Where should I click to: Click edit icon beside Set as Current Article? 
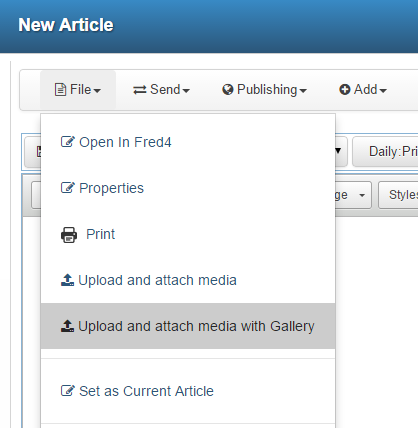tap(68, 390)
